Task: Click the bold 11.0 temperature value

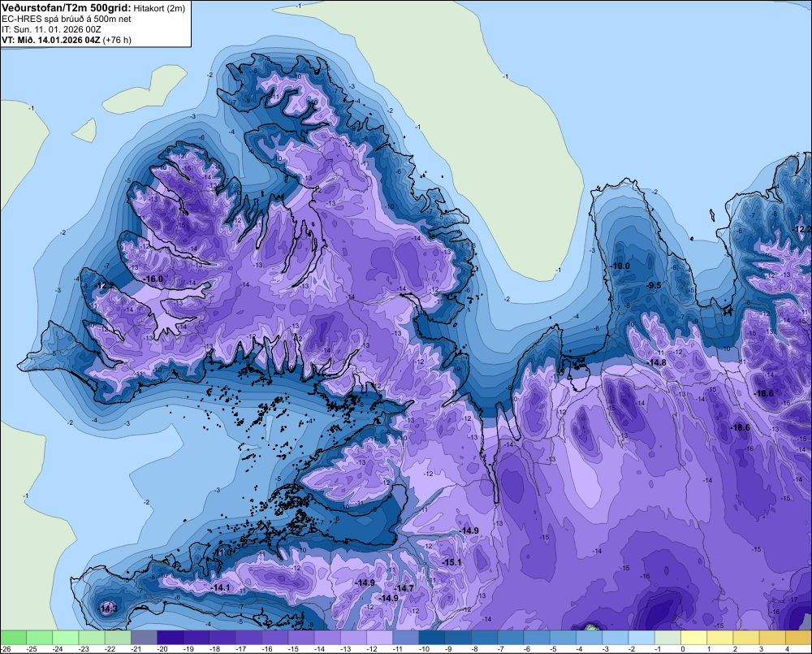Action: (224, 553)
